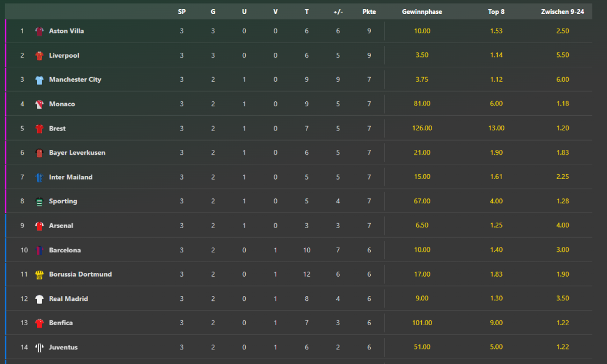Click the Borussia Dortmund yellow jersey icon
The height and width of the screenshot is (364, 607).
tap(39, 274)
